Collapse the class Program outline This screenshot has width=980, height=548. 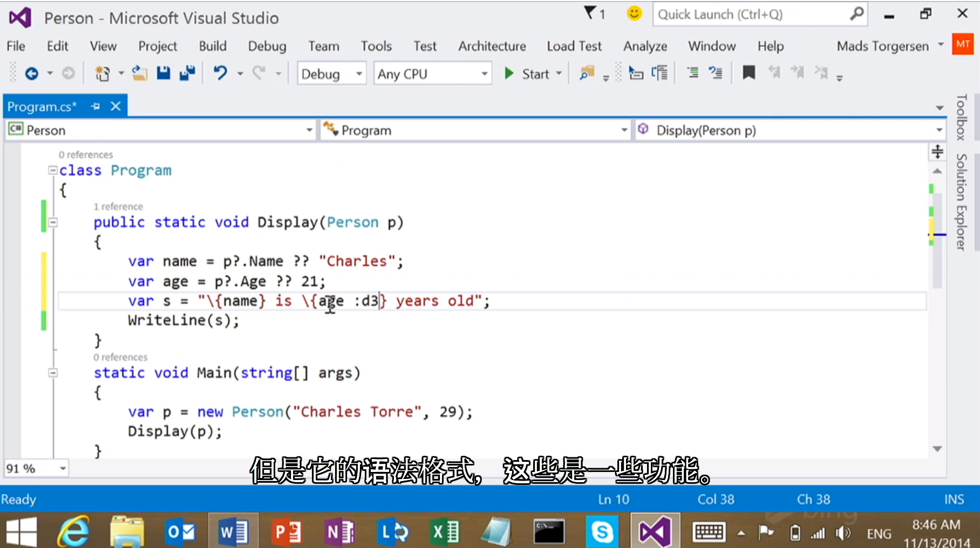52,170
